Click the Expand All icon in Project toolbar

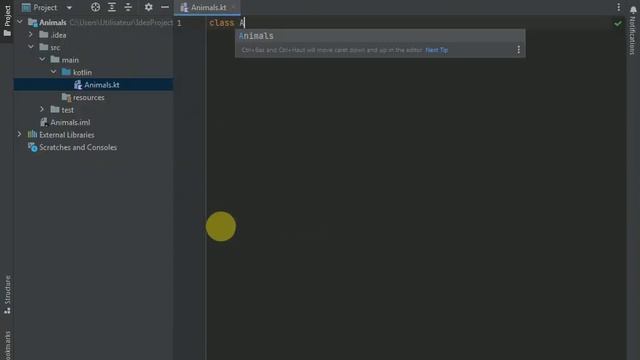[112, 7]
